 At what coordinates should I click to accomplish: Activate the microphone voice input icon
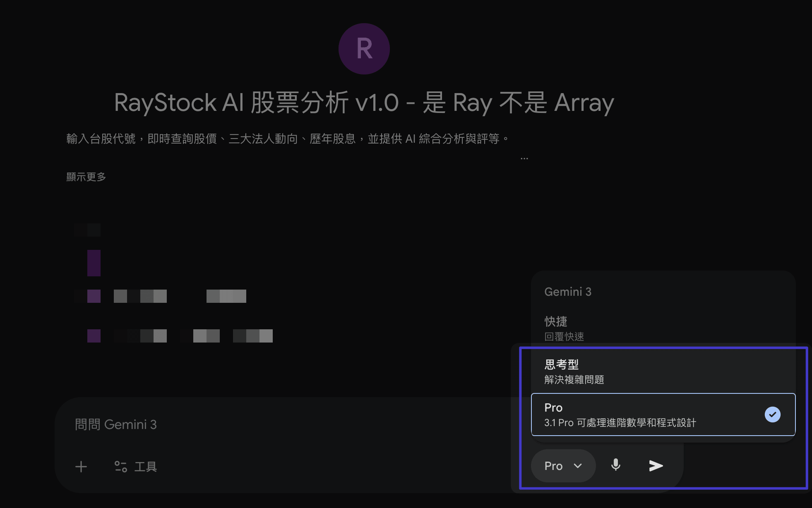(616, 466)
